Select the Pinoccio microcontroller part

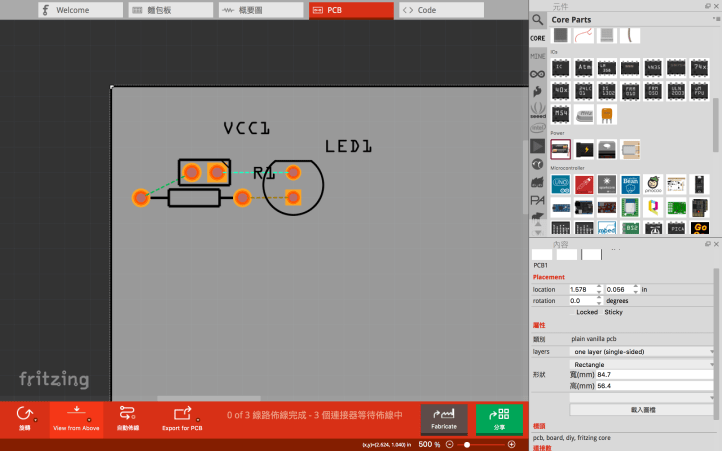[653, 184]
